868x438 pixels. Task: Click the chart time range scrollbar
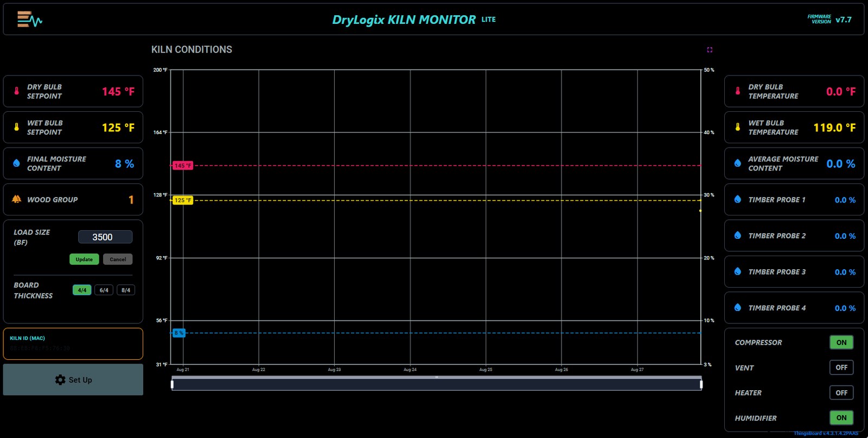(x=437, y=384)
